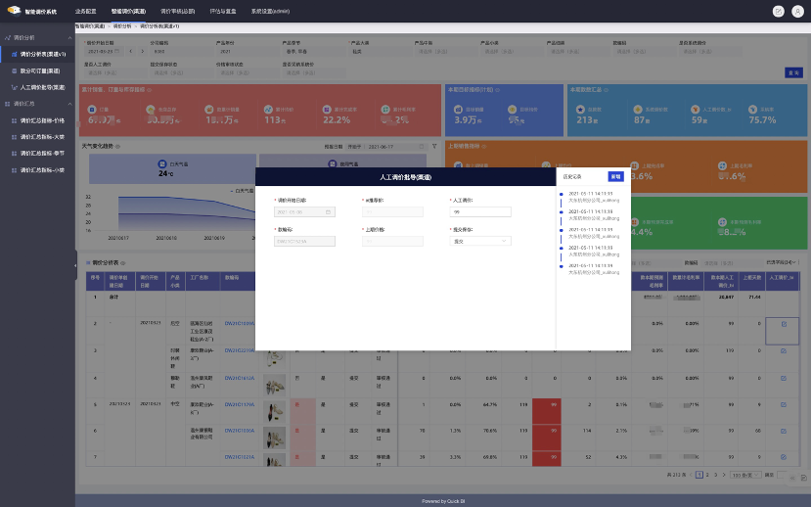Click the shoe thumbnail in table row 4

275,385
